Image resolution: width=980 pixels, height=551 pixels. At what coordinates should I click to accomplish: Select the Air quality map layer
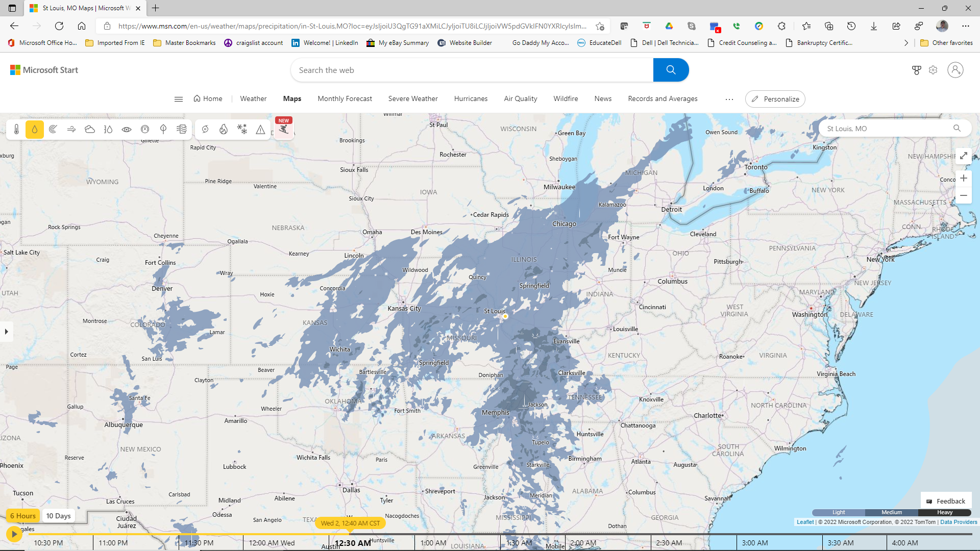pos(182,130)
